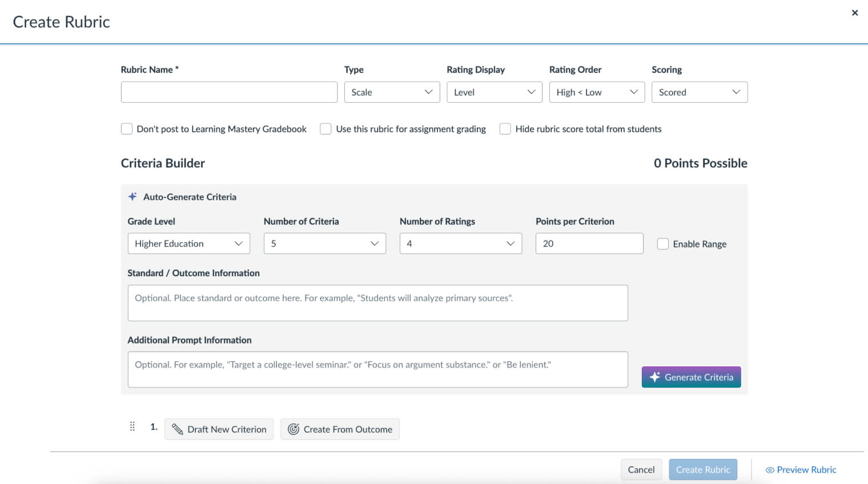Open the Type dropdown showing Scale

click(x=392, y=92)
